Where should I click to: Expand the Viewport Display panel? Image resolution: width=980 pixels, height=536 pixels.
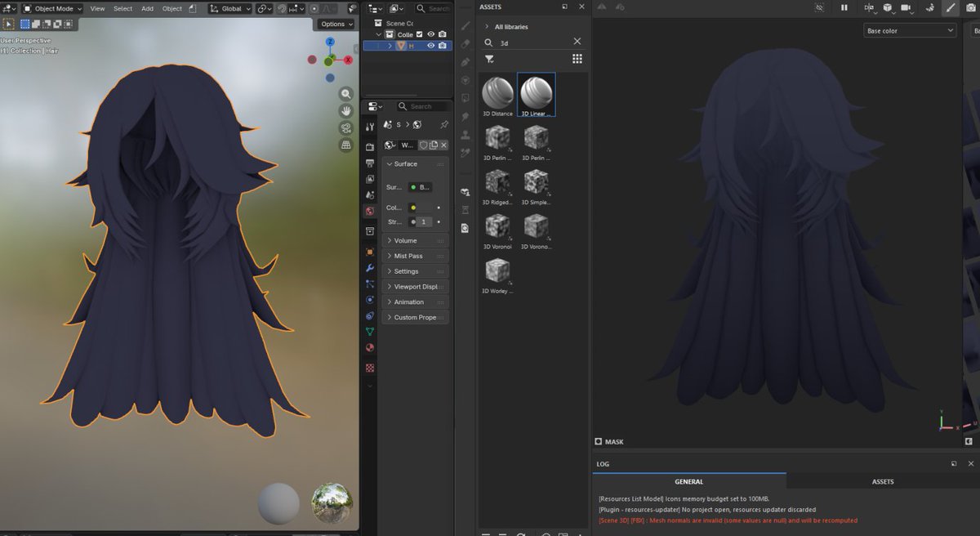click(x=415, y=287)
